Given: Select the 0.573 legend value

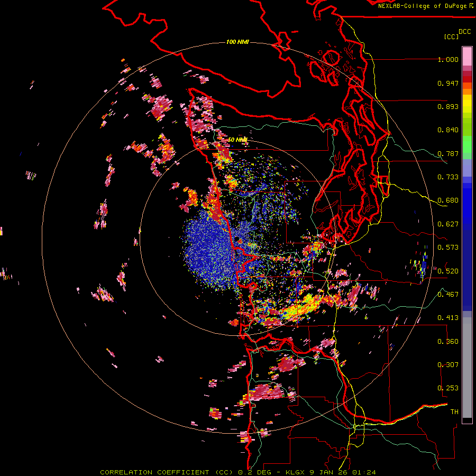Looking at the screenshot, I should point(448,248).
